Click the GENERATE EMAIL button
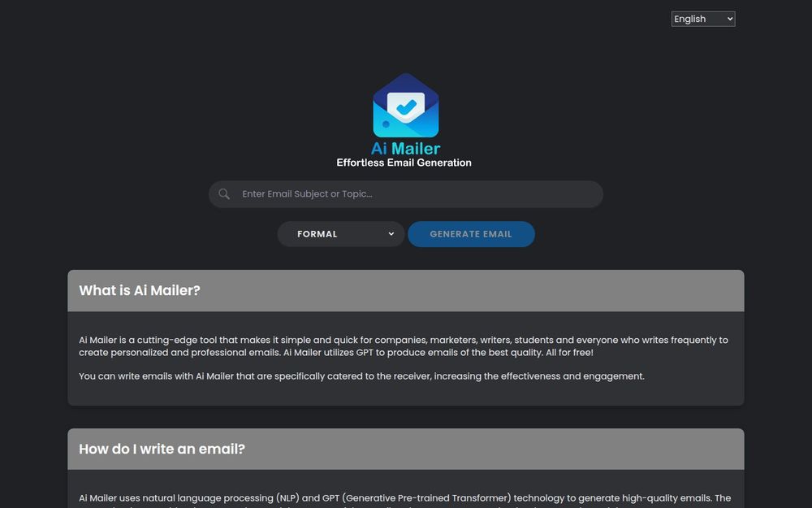812x508 pixels. [x=471, y=234]
